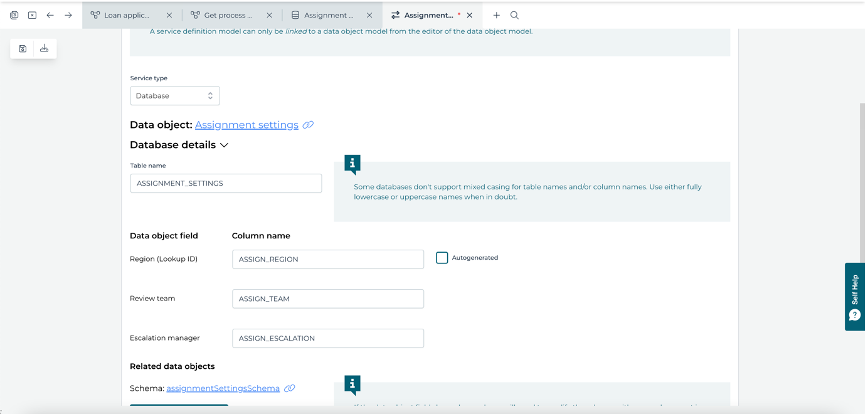
Task: Open the assignmentSettingsSchema link
Action: tap(223, 388)
